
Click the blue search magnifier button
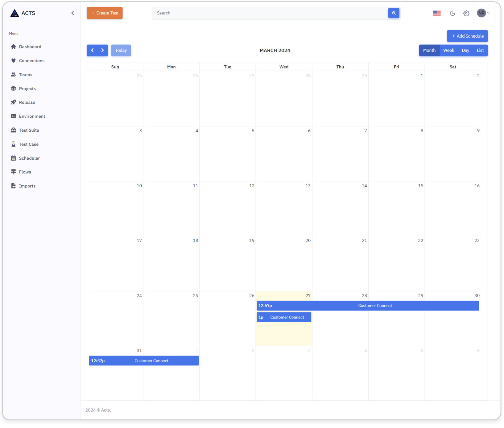coord(394,13)
